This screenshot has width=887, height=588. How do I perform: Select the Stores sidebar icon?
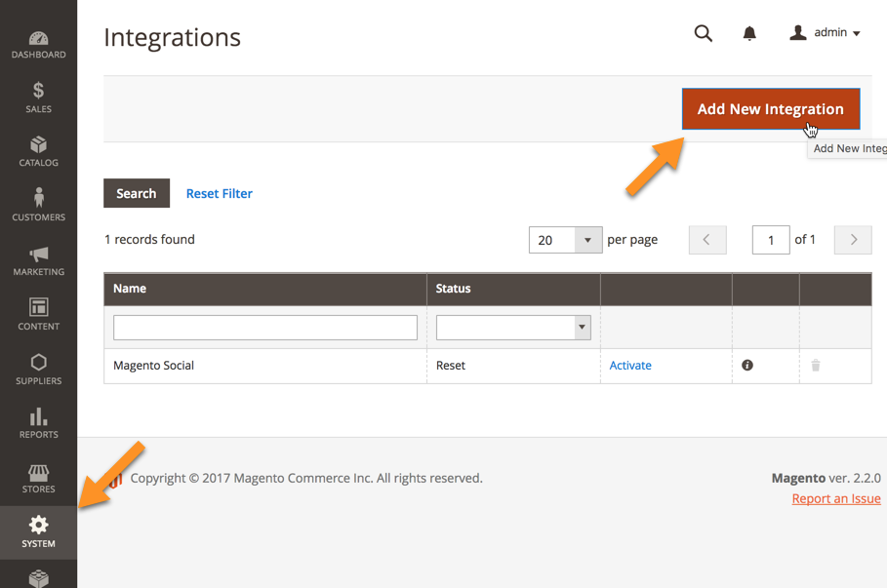(38, 477)
